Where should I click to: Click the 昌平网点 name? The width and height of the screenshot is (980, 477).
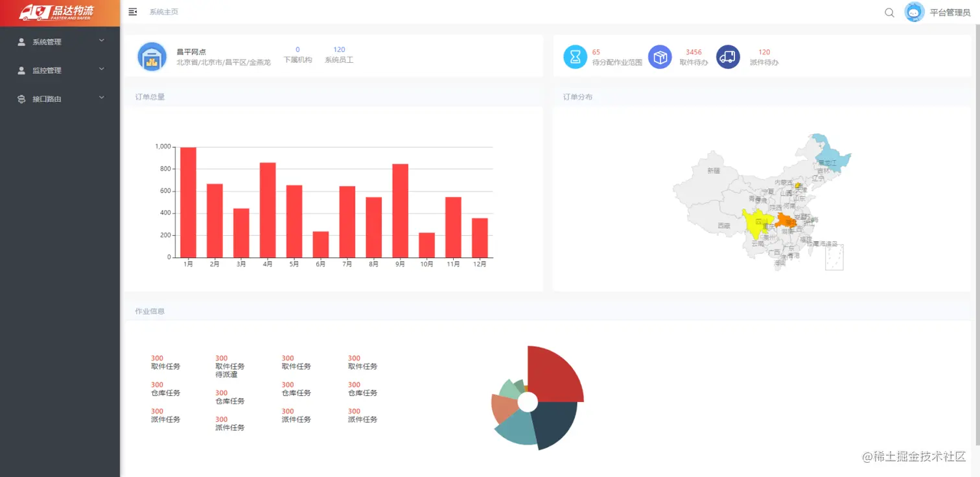[191, 52]
